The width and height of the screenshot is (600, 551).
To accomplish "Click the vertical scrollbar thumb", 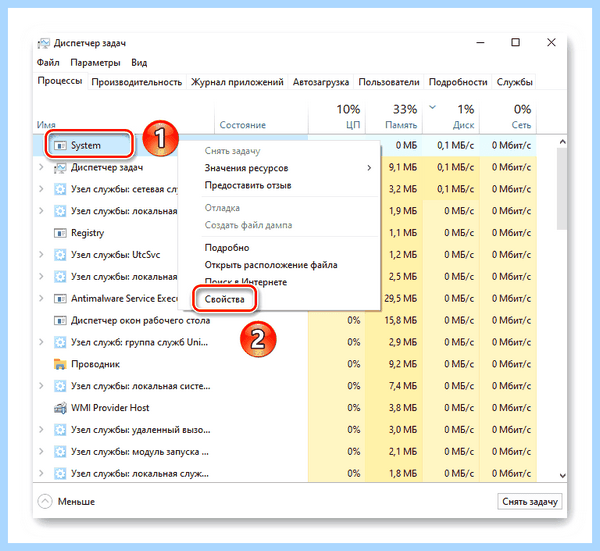I will click(x=562, y=189).
